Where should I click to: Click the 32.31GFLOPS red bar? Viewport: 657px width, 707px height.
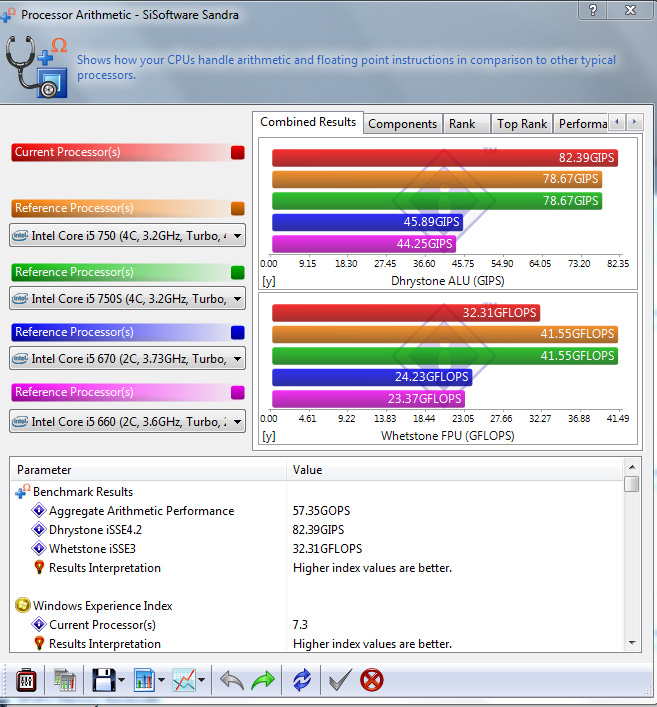[x=406, y=312]
